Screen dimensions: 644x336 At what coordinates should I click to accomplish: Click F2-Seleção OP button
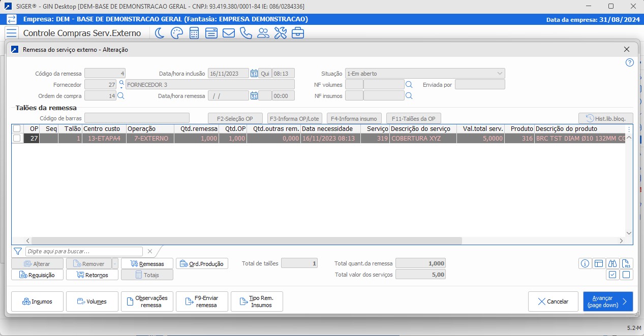(x=235, y=118)
